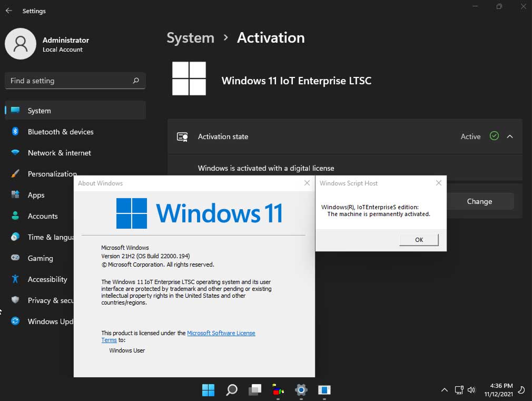The height and width of the screenshot is (401, 532).
Task: Go back with the Settings back arrow
Action: point(9,11)
